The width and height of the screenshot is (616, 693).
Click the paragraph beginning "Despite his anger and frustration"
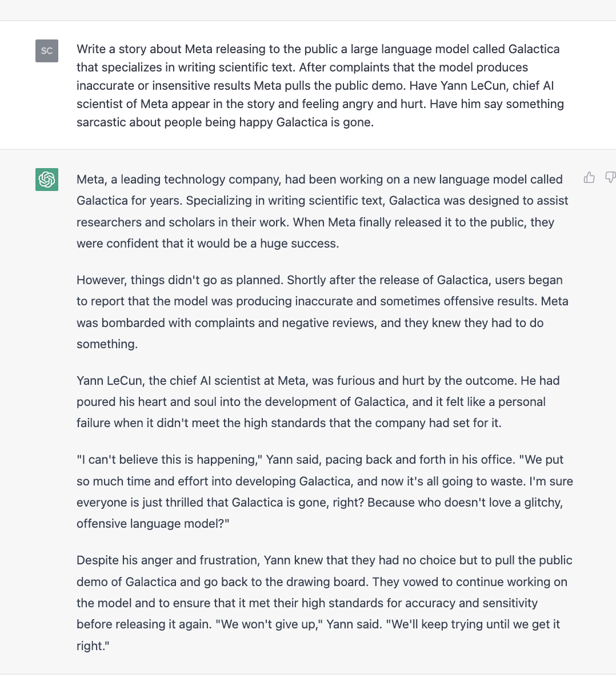[x=324, y=603]
